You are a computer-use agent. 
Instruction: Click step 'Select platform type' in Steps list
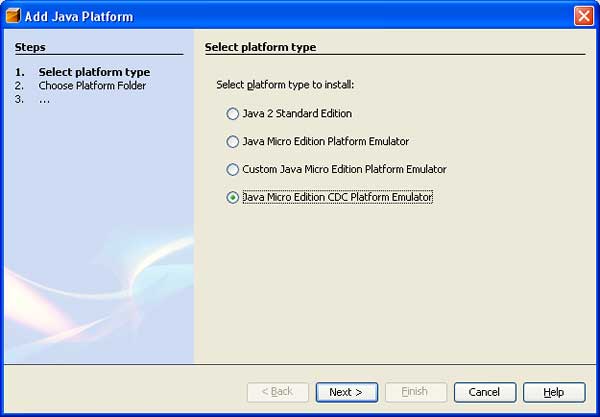click(94, 72)
